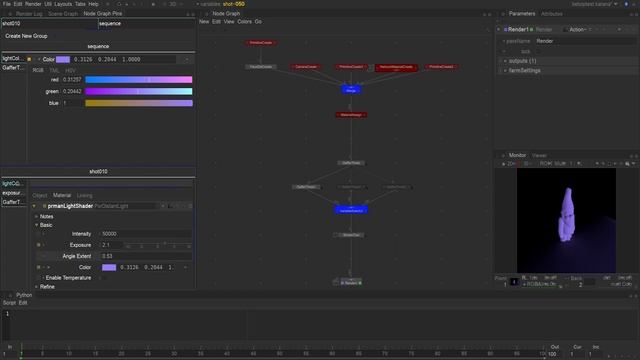Screen dimensions: 640x360
Task: Open the Help menu
Action: pyautogui.click(x=93, y=4)
